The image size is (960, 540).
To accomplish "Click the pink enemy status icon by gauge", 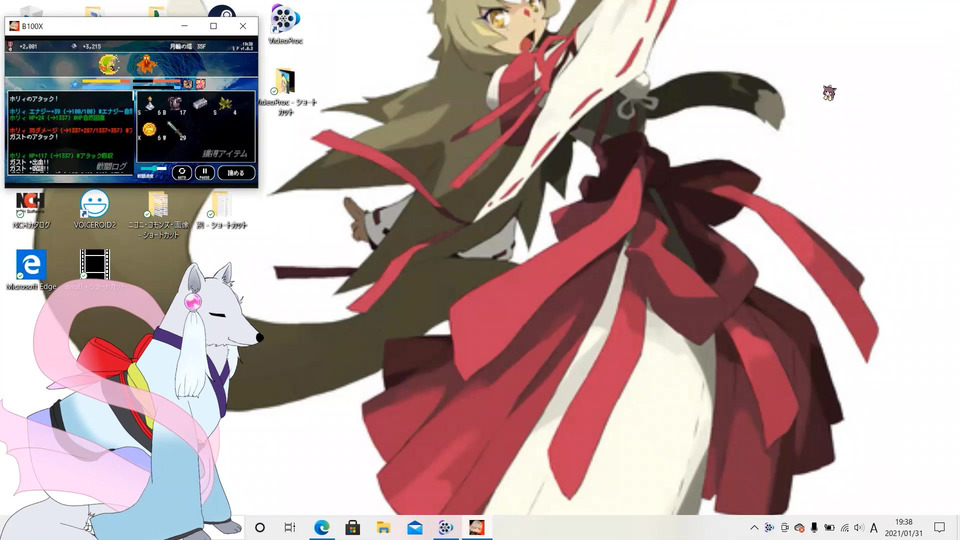I will tap(200, 84).
